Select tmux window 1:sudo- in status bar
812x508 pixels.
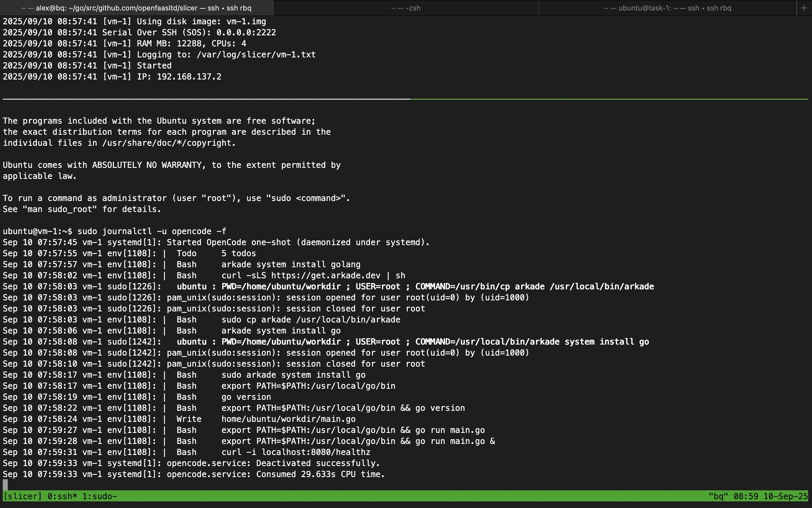click(x=99, y=496)
